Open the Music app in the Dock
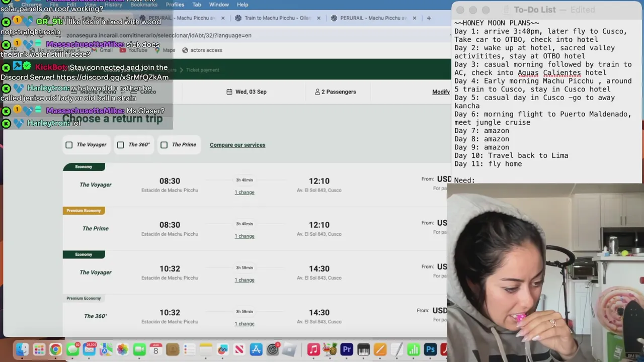 point(313,349)
